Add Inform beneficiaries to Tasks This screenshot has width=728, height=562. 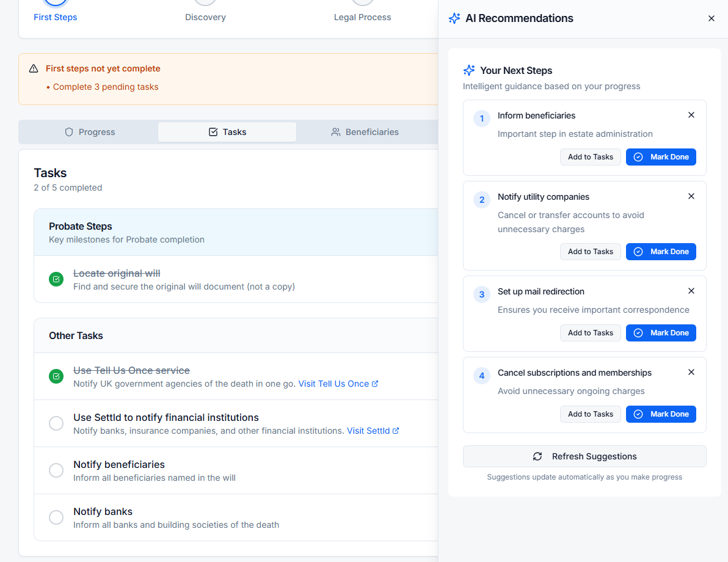[x=590, y=157]
